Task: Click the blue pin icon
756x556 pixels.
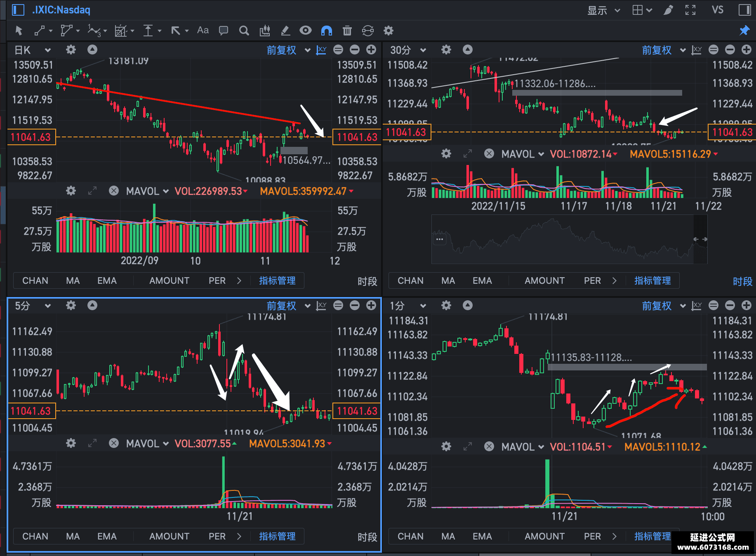Action: coord(744,31)
